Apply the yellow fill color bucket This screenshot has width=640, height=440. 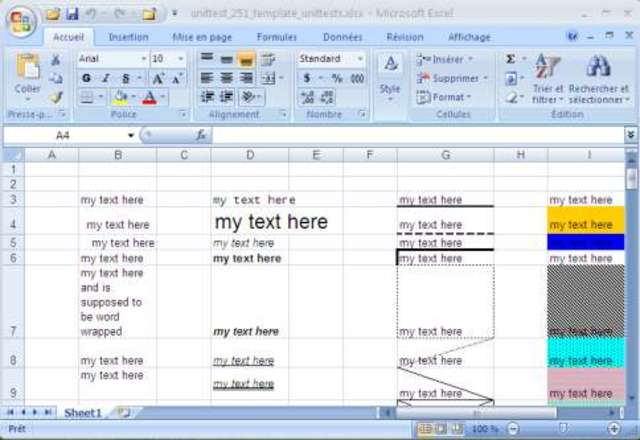(121, 97)
